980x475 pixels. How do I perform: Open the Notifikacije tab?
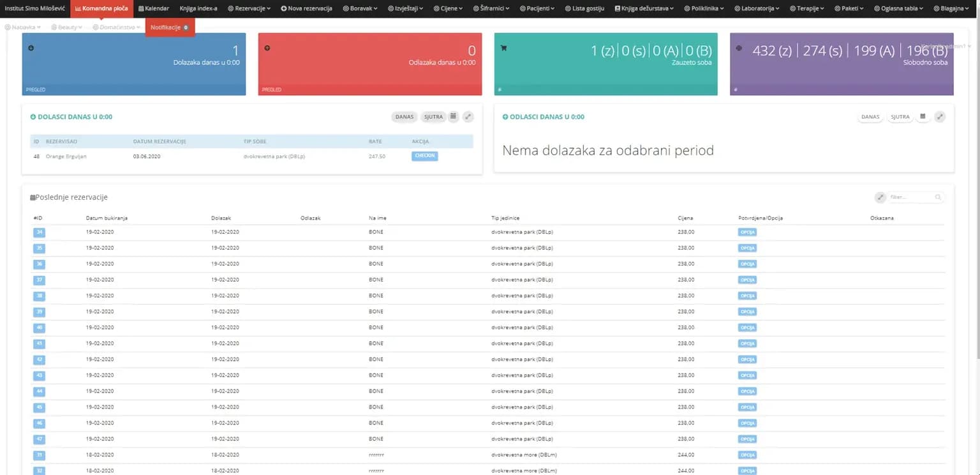pyautogui.click(x=170, y=27)
